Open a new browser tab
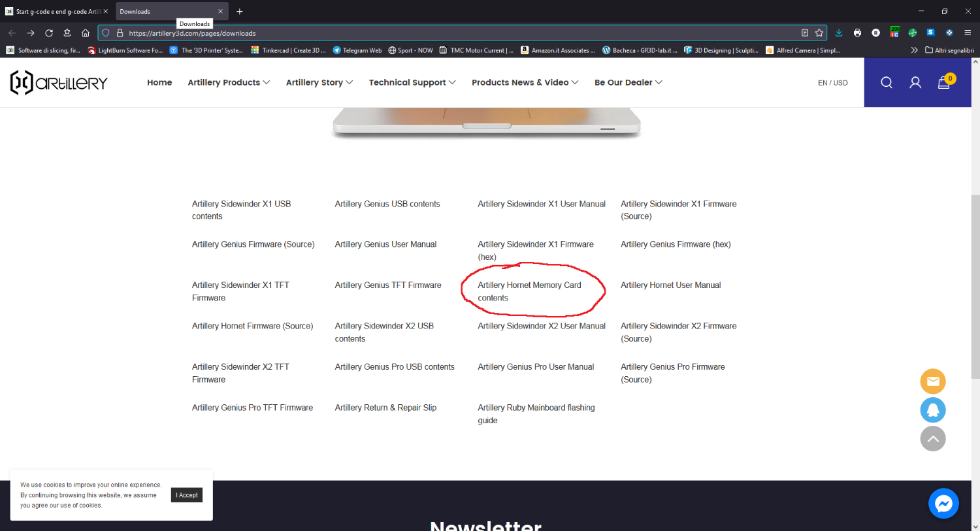980x531 pixels. [x=240, y=11]
